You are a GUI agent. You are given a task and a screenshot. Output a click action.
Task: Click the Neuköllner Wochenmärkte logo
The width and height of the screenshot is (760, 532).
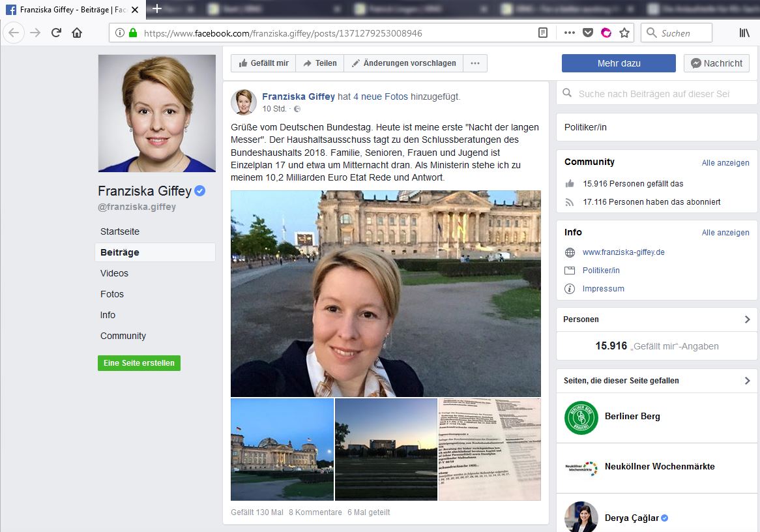(x=581, y=468)
